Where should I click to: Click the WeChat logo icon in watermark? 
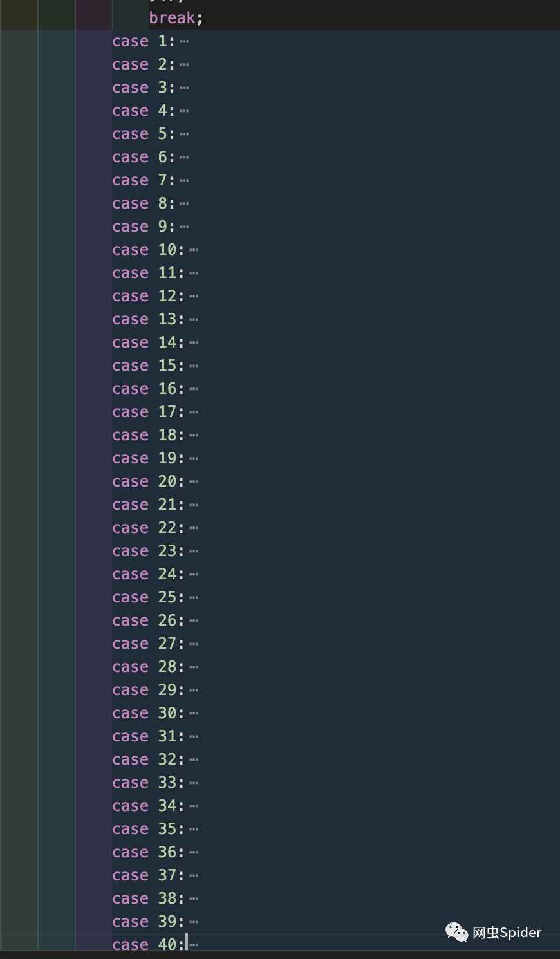click(x=457, y=932)
